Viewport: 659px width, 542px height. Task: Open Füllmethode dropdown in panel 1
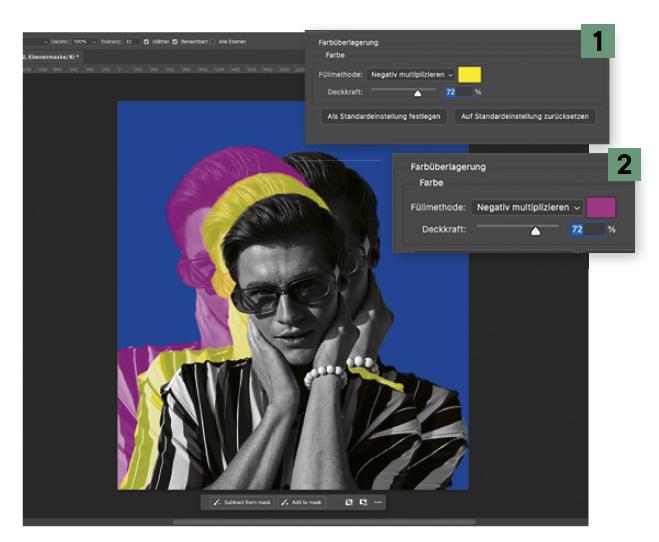[x=411, y=74]
